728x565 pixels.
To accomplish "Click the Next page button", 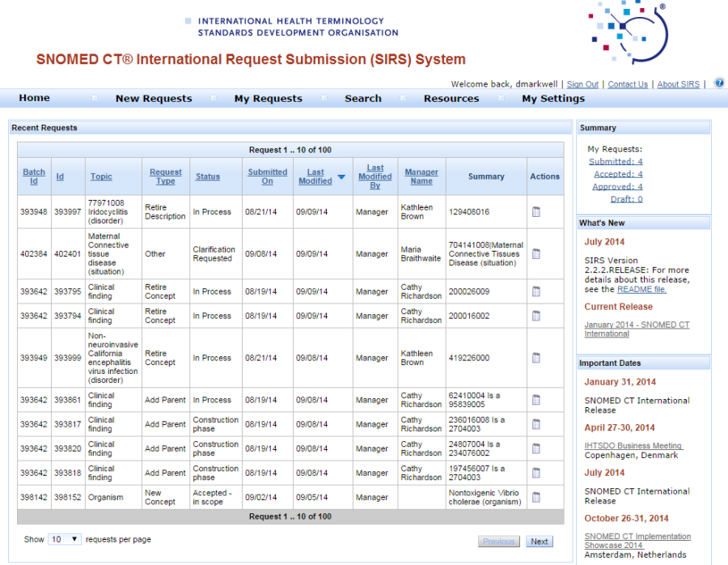I will click(x=539, y=542).
